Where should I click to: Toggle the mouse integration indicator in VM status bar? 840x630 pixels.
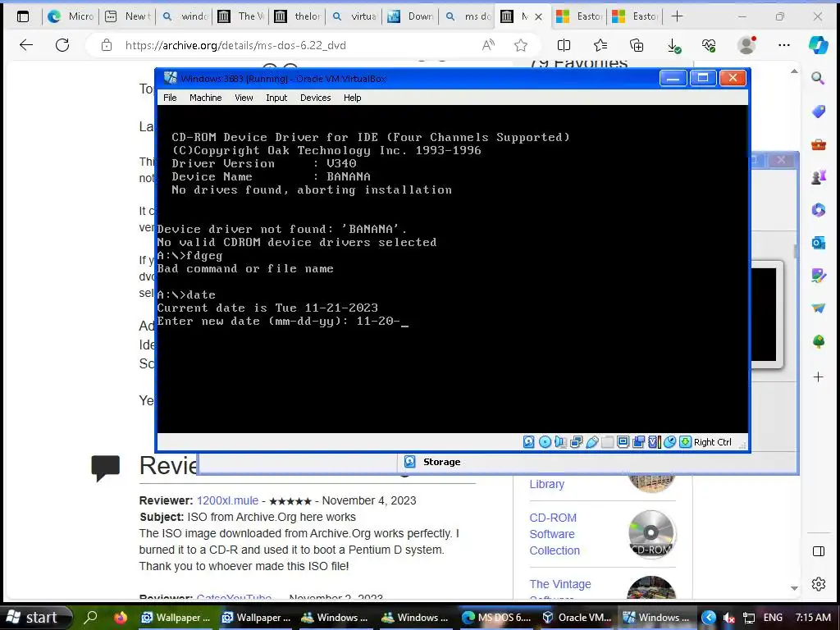click(x=669, y=442)
